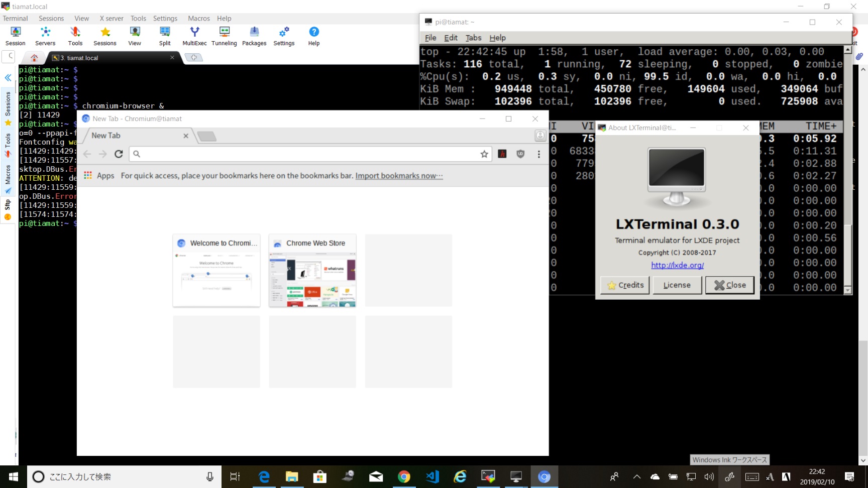The height and width of the screenshot is (488, 868).
Task: Close the New Tab in Chromium
Action: (186, 136)
